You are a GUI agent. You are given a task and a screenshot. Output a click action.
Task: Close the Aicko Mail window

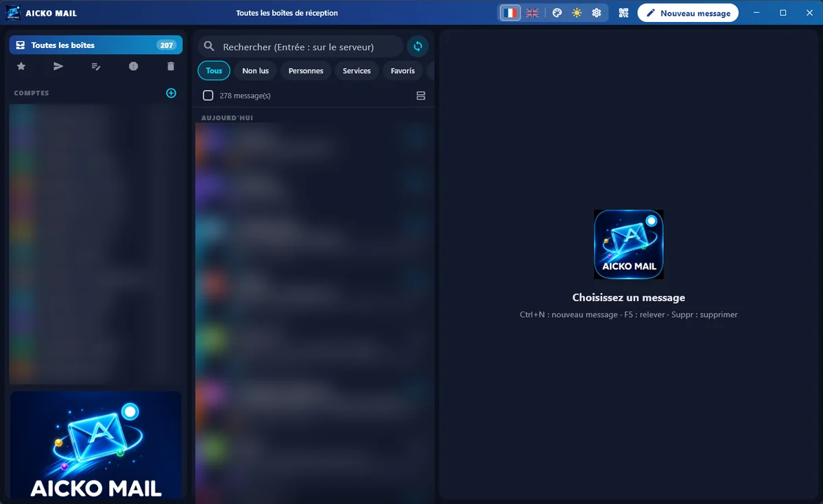(809, 13)
